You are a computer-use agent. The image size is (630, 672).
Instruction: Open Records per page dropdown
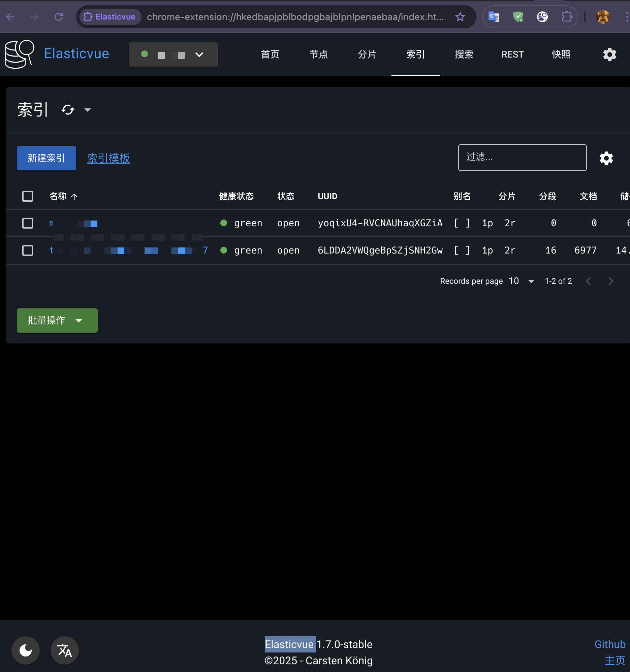click(522, 281)
